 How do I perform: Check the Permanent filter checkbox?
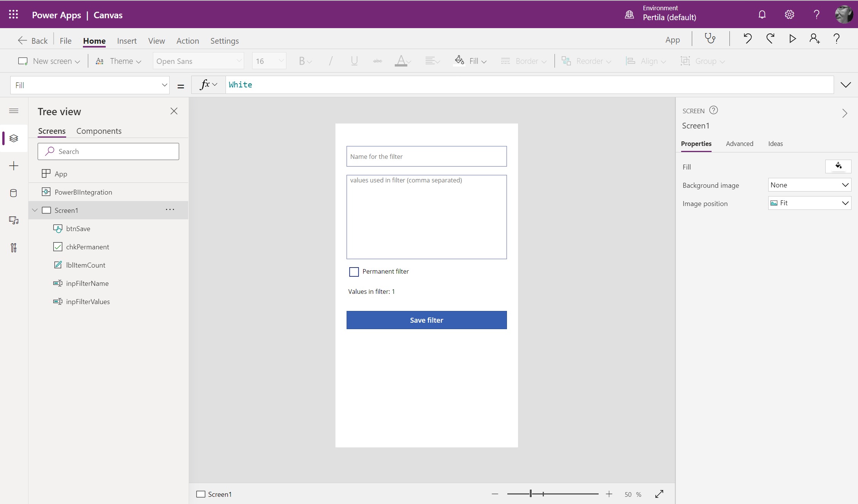[x=354, y=272]
